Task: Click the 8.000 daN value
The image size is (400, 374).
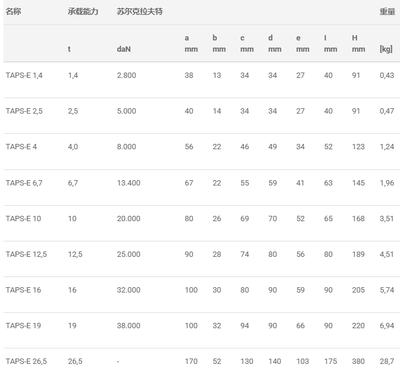Action: coord(126,147)
